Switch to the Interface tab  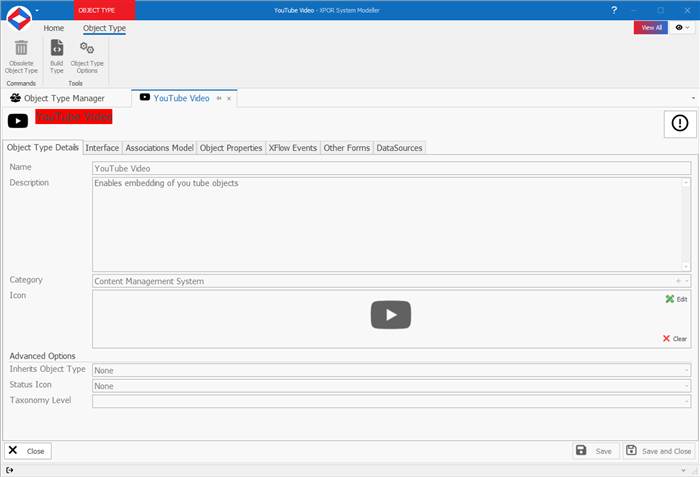(x=102, y=148)
